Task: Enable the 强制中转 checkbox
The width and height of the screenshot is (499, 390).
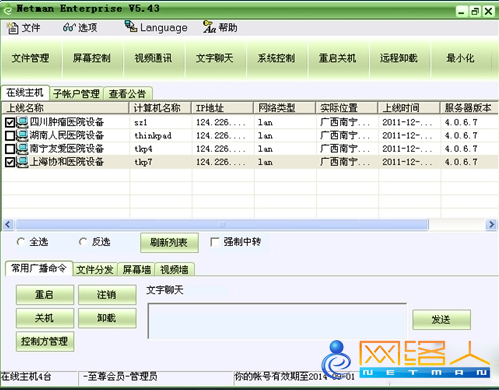Action: pyautogui.click(x=215, y=242)
